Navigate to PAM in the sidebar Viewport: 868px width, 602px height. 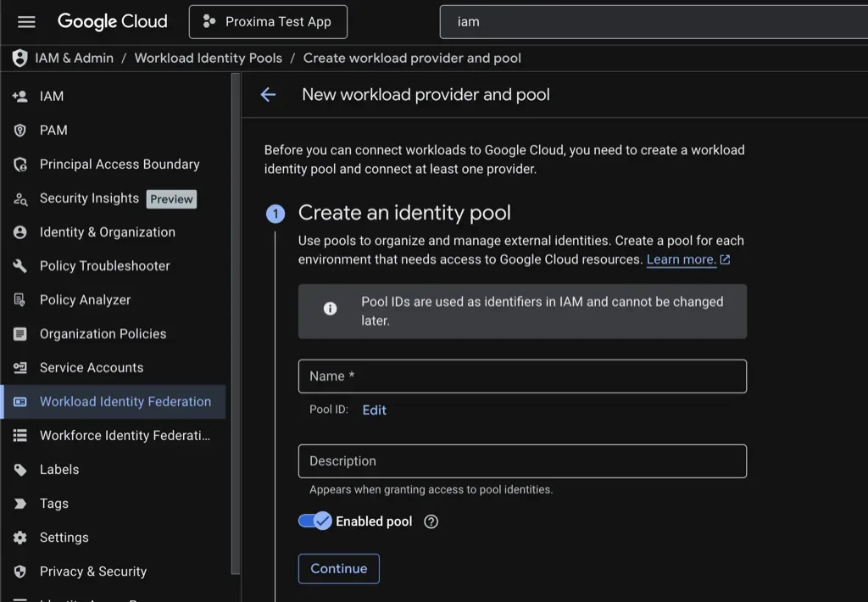(18, 130)
